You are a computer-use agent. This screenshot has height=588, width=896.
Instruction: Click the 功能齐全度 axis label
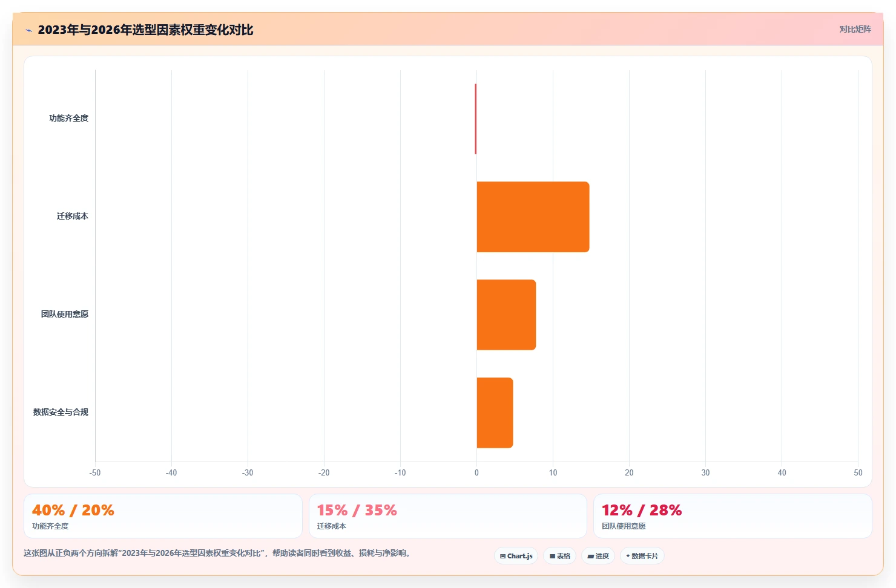tap(68, 118)
